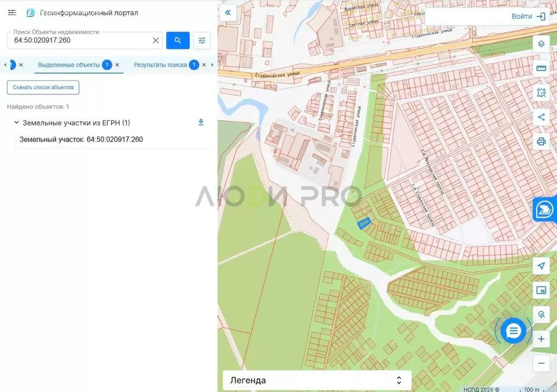Click 'Скачать список объектов' button
This screenshot has width=557, height=392.
[x=43, y=88]
